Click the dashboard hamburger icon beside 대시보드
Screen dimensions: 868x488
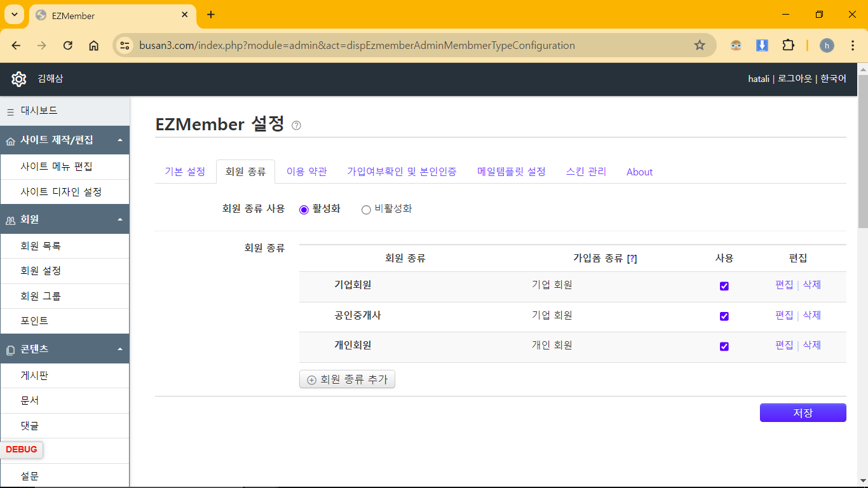(10, 112)
